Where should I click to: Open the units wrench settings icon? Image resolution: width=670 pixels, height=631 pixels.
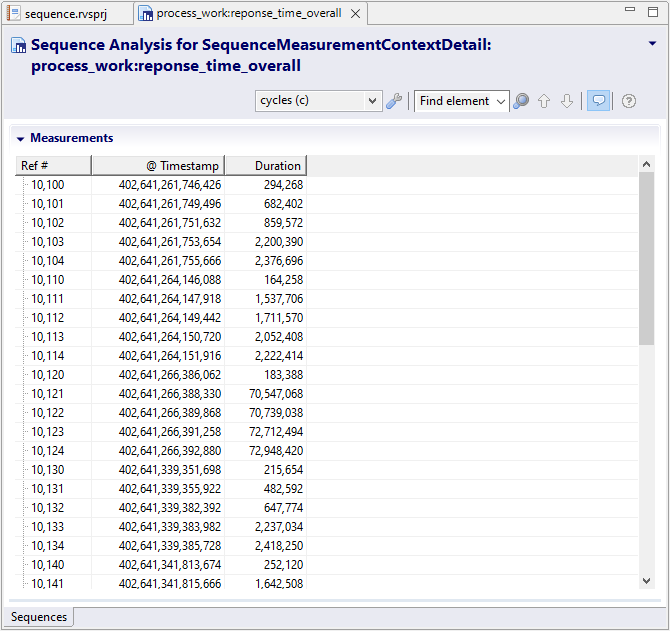[394, 101]
